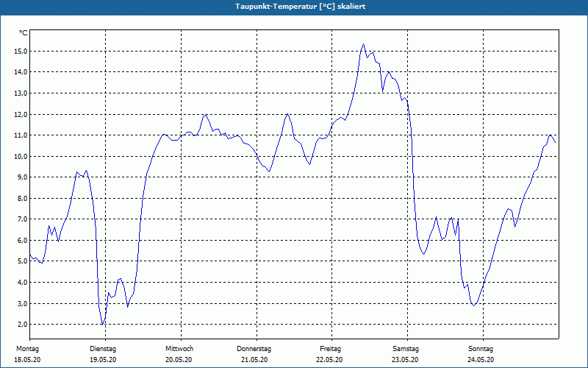This screenshot has width=588, height=368.
Task: Click the date 24.05.20
Action: (x=481, y=360)
